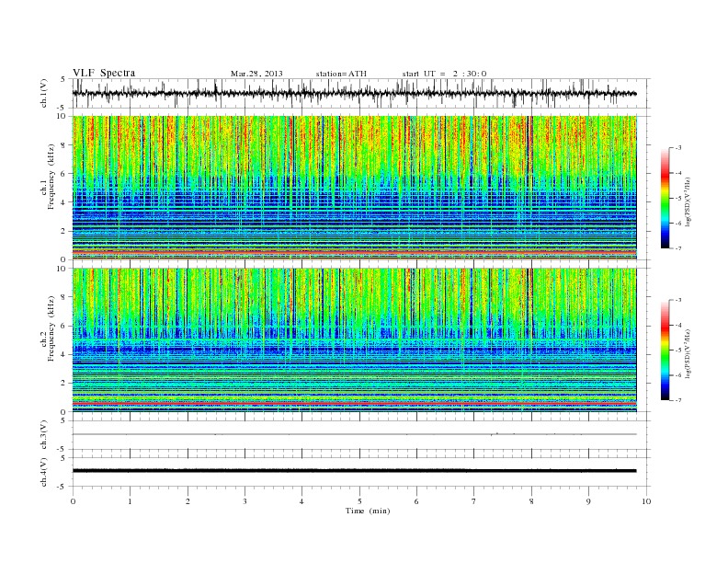The width and height of the screenshot is (728, 563).
Task: Click the ch.1 PSD color scale bar
Action: pyautogui.click(x=665, y=199)
